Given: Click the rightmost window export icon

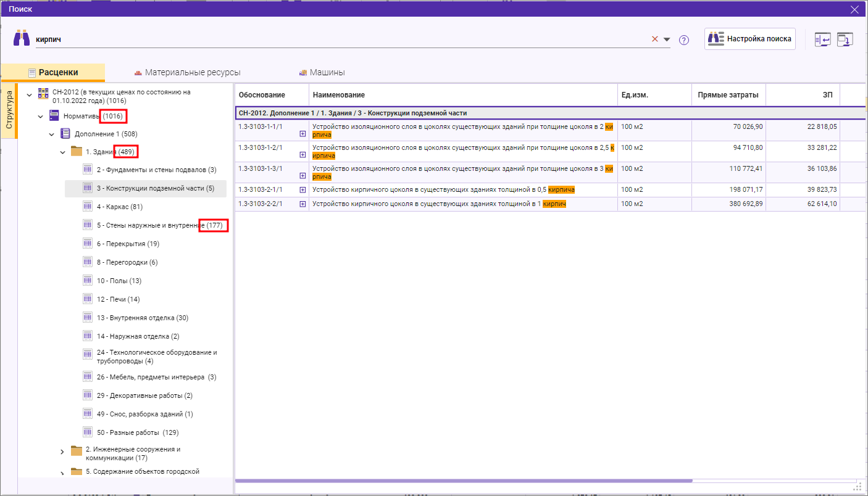Looking at the screenshot, I should pos(845,39).
